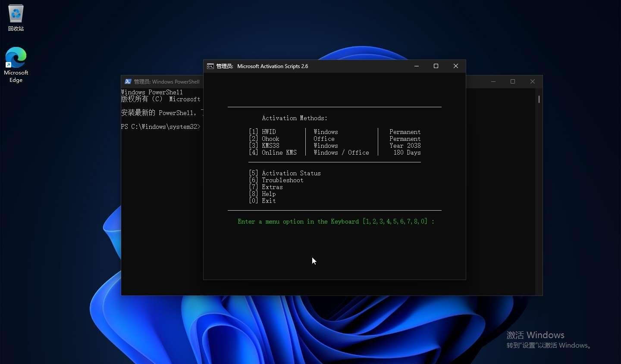Click the '[5] Activation Status' line
Screen dimensions: 621x364
pyautogui.click(x=285, y=173)
